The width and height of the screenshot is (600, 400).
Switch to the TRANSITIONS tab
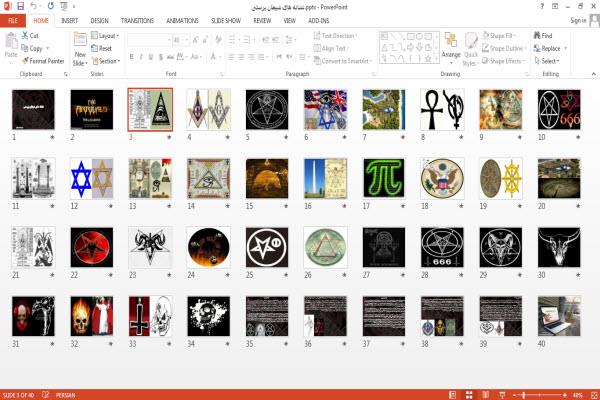137,21
